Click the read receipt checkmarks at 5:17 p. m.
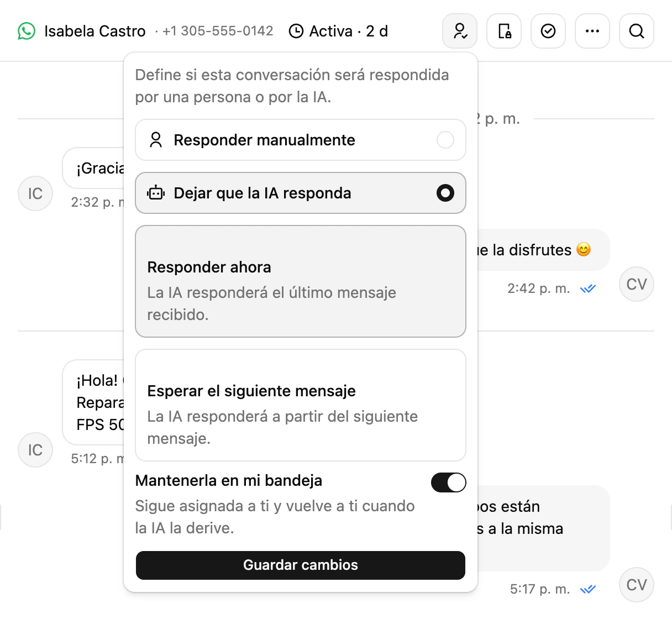Image resolution: width=672 pixels, height=619 pixels. pyautogui.click(x=588, y=589)
